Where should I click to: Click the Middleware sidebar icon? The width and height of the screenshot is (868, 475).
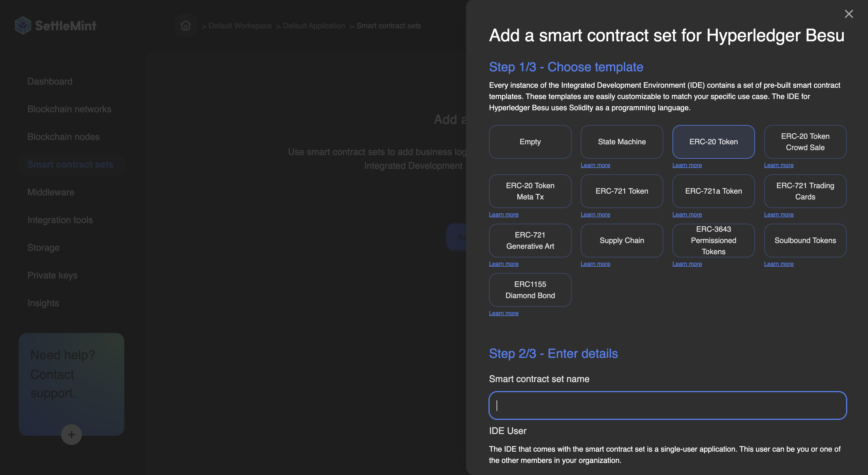coord(51,192)
